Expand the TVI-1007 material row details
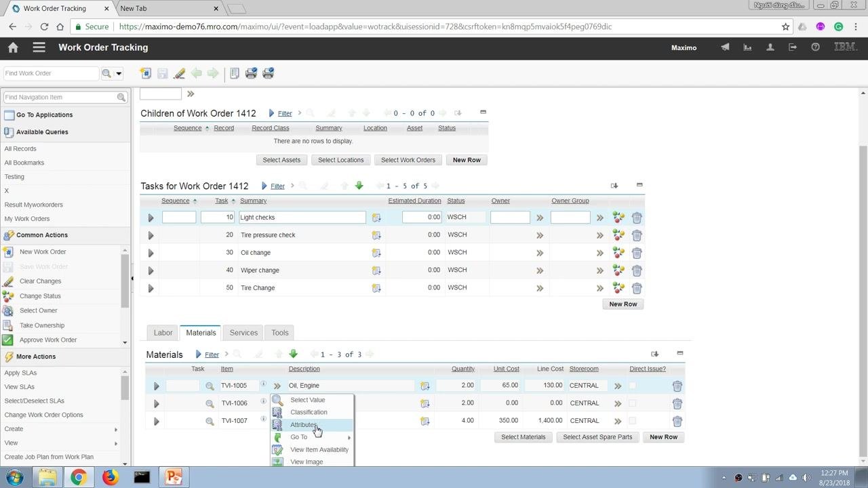The height and width of the screenshot is (488, 868). [156, 421]
